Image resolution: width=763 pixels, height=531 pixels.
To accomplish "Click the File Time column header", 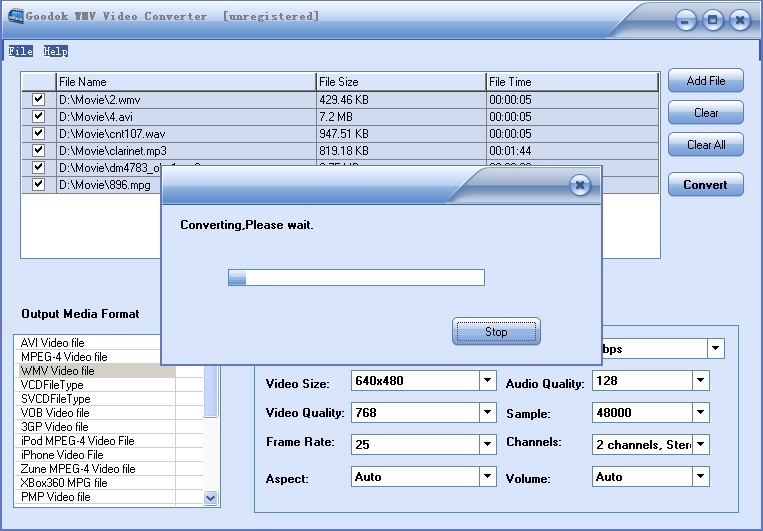I will coord(572,82).
